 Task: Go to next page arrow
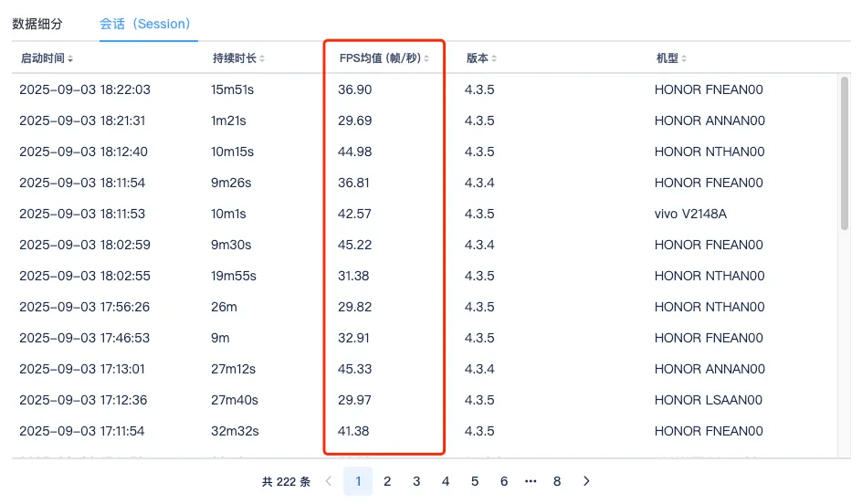[586, 481]
